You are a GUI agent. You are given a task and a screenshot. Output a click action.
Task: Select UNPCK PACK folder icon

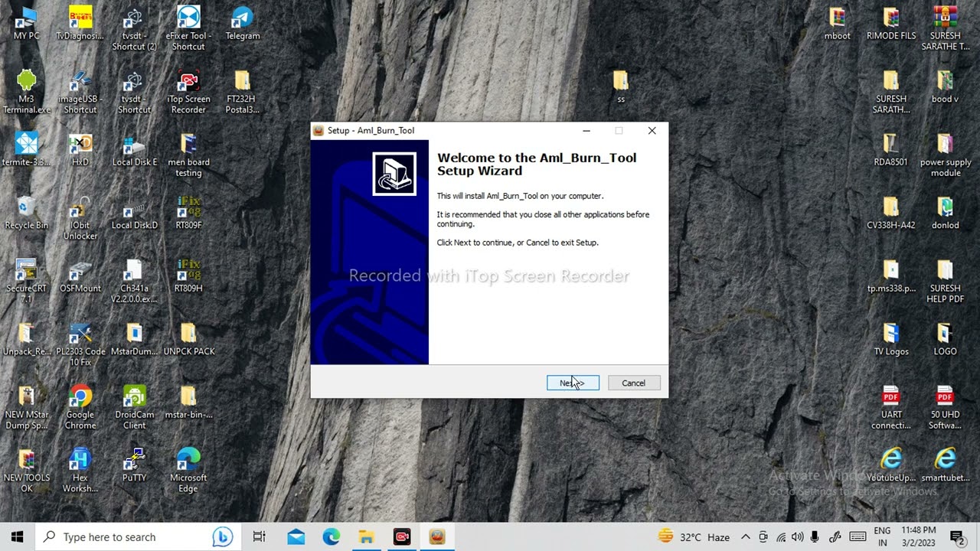[188, 338]
